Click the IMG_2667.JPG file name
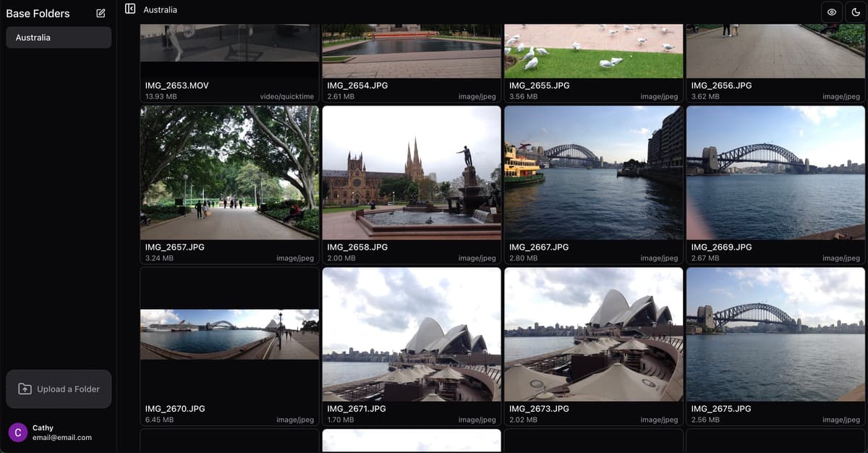The height and width of the screenshot is (453, 868). [540, 247]
